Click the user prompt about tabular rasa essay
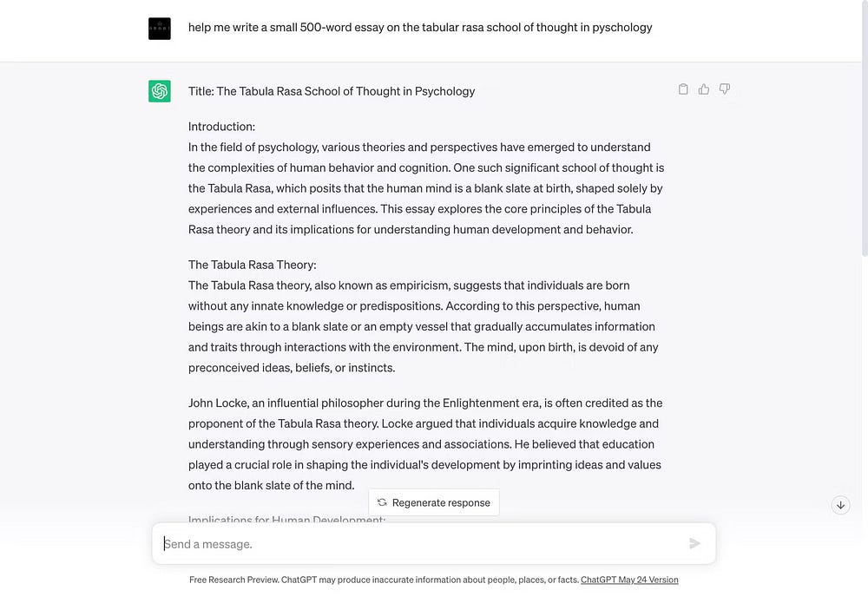This screenshot has height=603, width=868. pyautogui.click(x=420, y=28)
